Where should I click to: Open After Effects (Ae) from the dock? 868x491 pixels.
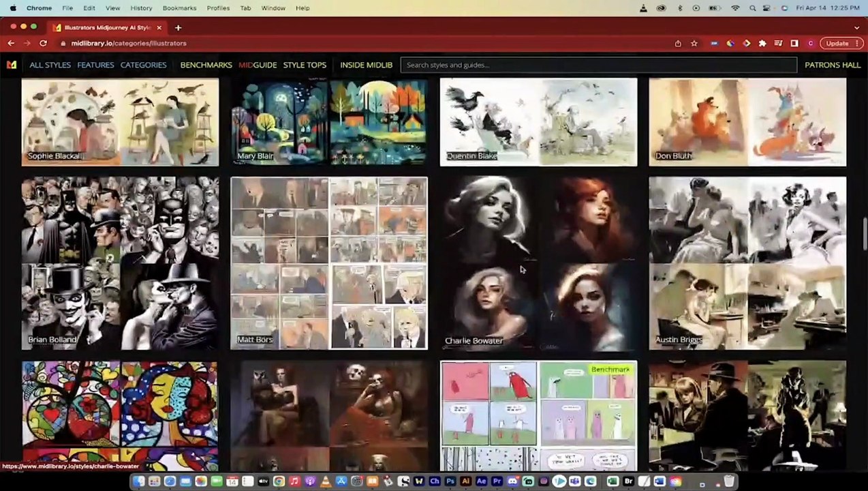click(481, 481)
